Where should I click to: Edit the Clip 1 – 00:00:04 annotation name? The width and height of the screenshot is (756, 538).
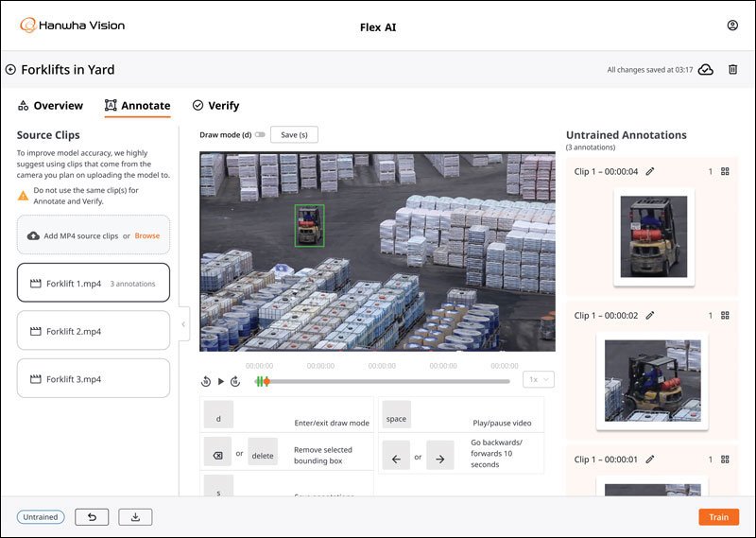[650, 171]
